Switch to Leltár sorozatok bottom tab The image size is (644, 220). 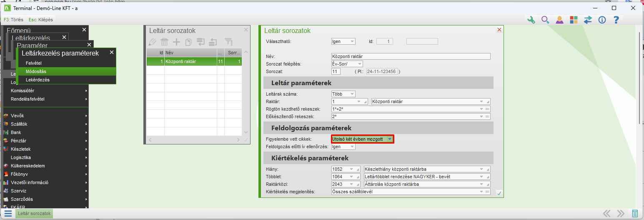pyautogui.click(x=35, y=213)
